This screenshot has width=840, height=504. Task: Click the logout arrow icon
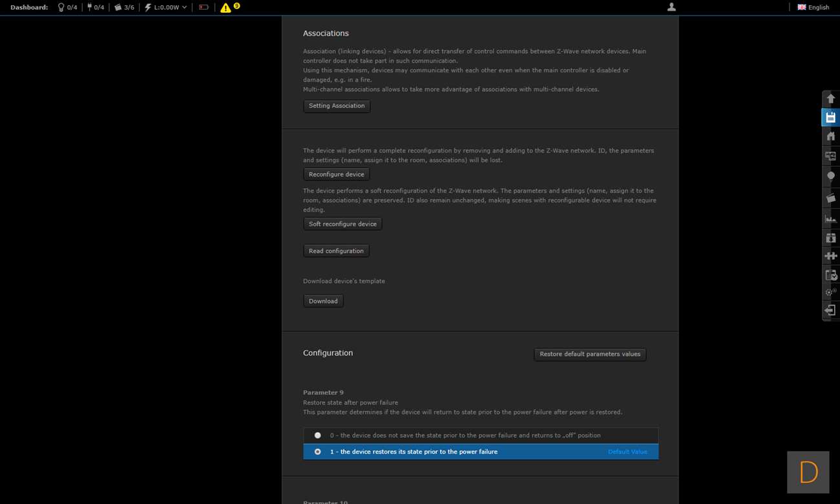(830, 311)
